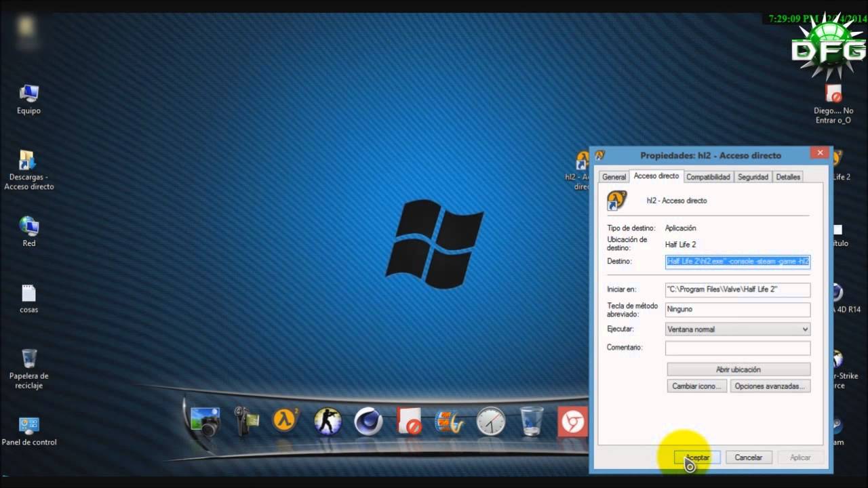Expand the Ejecutar Ventana normal dropdown
This screenshot has width=868, height=488.
click(x=738, y=329)
